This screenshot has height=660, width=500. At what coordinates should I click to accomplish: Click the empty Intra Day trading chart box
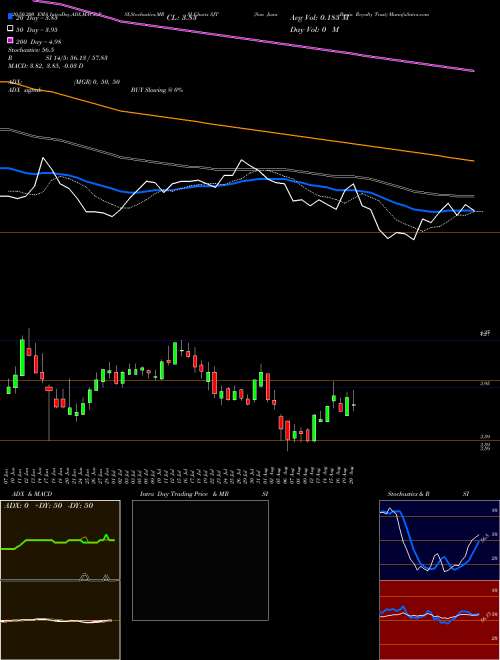[200, 560]
